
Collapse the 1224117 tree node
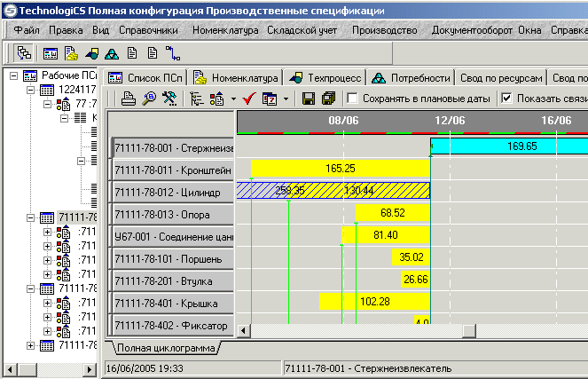[x=32, y=91]
